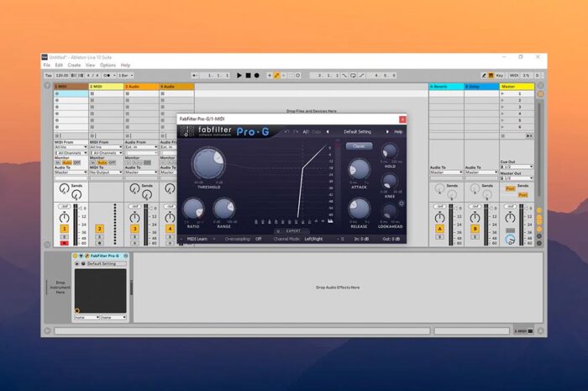Click MIDI Learn in Pro-G
This screenshot has height=391, width=588.
click(197, 239)
